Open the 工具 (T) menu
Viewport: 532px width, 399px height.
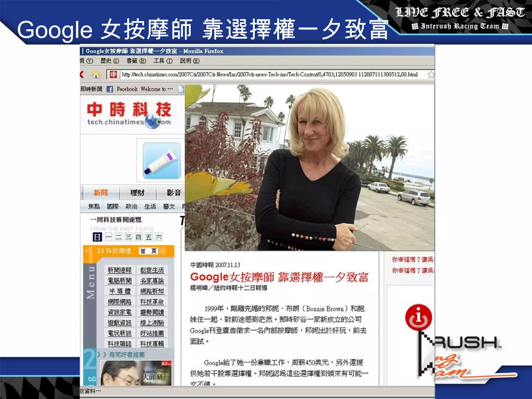point(163,61)
